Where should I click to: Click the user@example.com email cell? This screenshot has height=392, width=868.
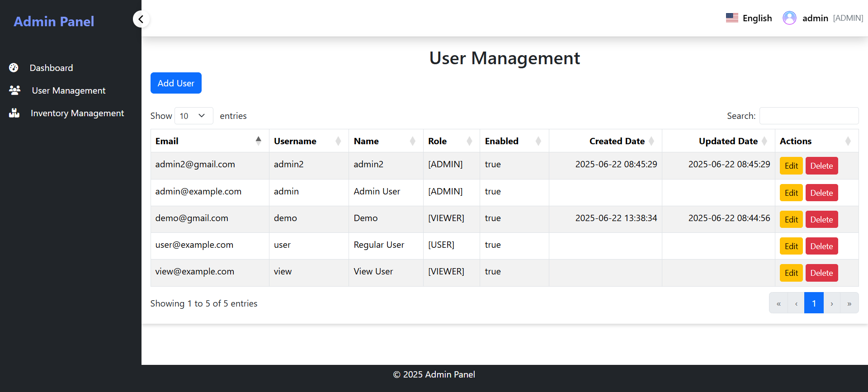pyautogui.click(x=210, y=245)
